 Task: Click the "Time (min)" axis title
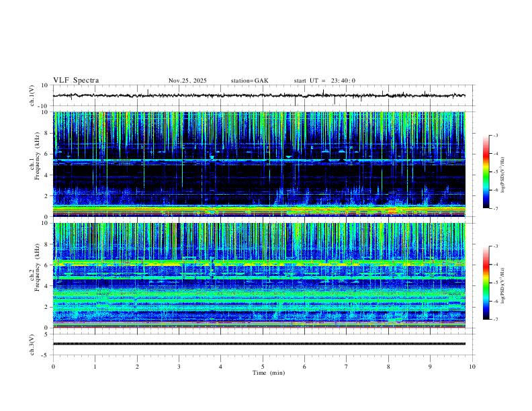(269, 373)
